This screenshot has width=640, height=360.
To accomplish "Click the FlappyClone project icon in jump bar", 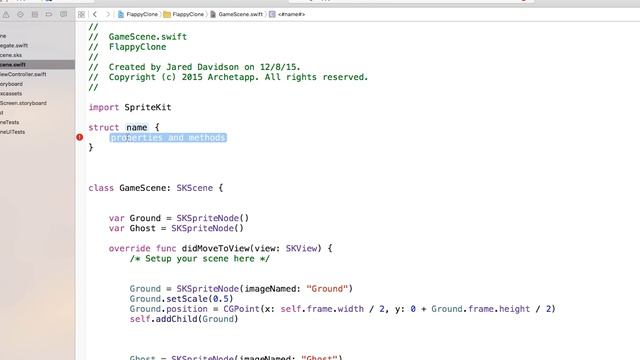I will (x=121, y=14).
